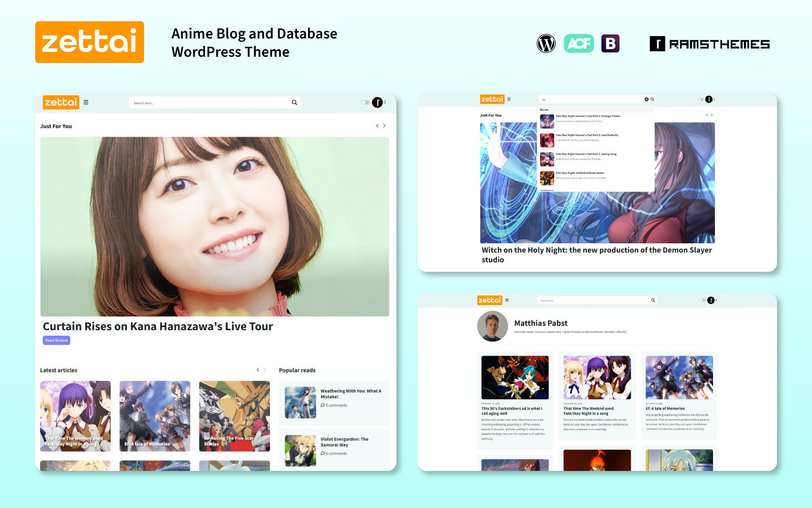The width and height of the screenshot is (812, 508).
Task: Open the three-dot options menu beside the profile avatar
Action: 386,102
